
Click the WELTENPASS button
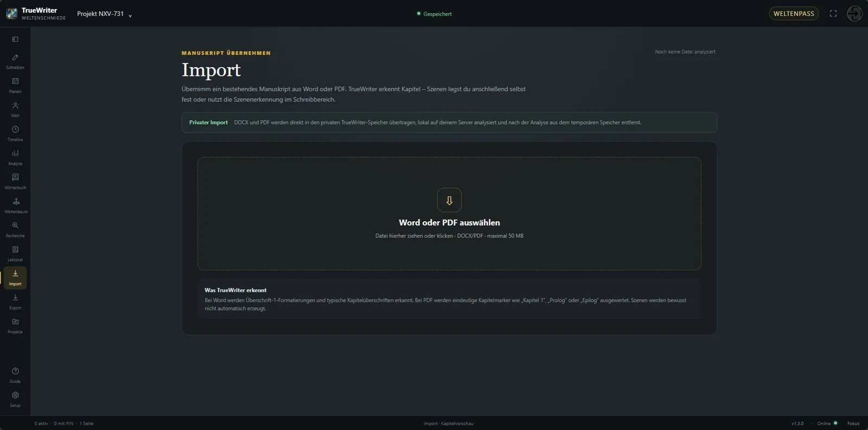coord(794,14)
